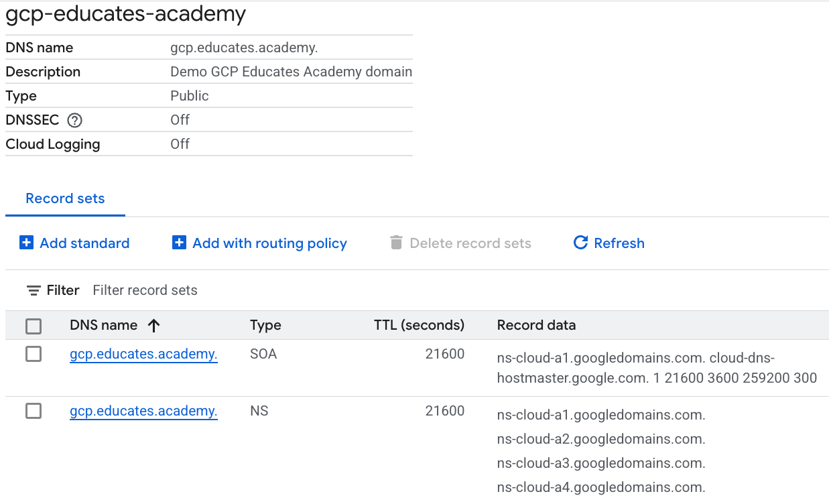Image resolution: width=829 pixels, height=504 pixels.
Task: Click the 21600 TTL value in SOA row
Action: click(x=445, y=354)
